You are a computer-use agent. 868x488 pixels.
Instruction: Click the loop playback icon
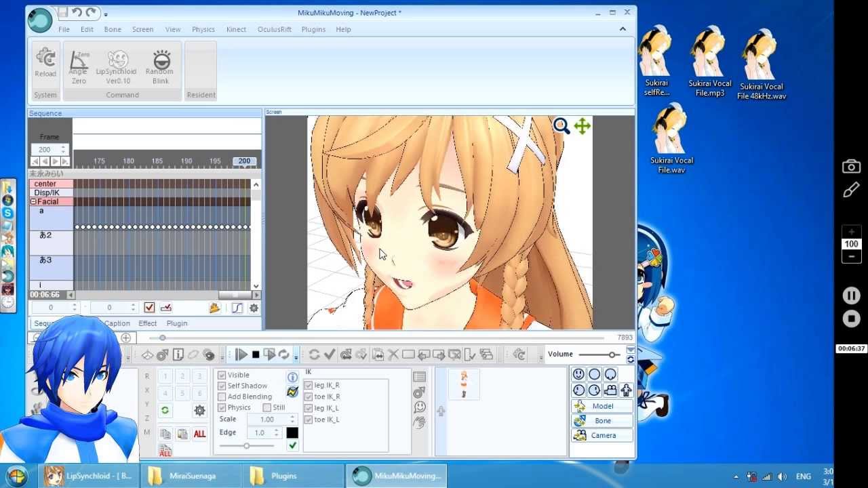point(284,354)
